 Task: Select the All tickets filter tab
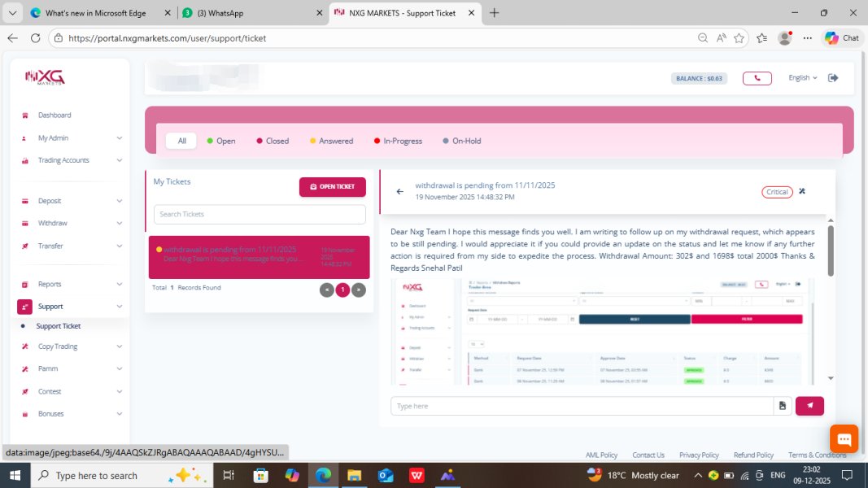pyautogui.click(x=181, y=141)
